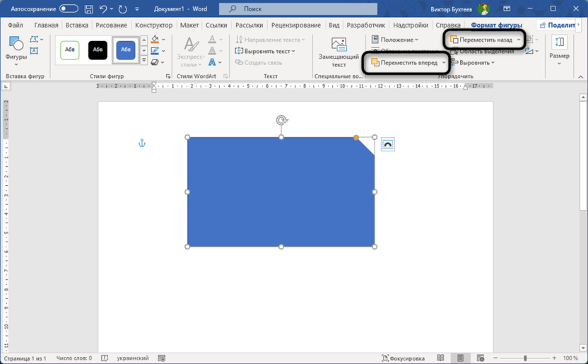The height and width of the screenshot is (364, 588).
Task: Expand the Положение dropdown
Action: coord(395,40)
